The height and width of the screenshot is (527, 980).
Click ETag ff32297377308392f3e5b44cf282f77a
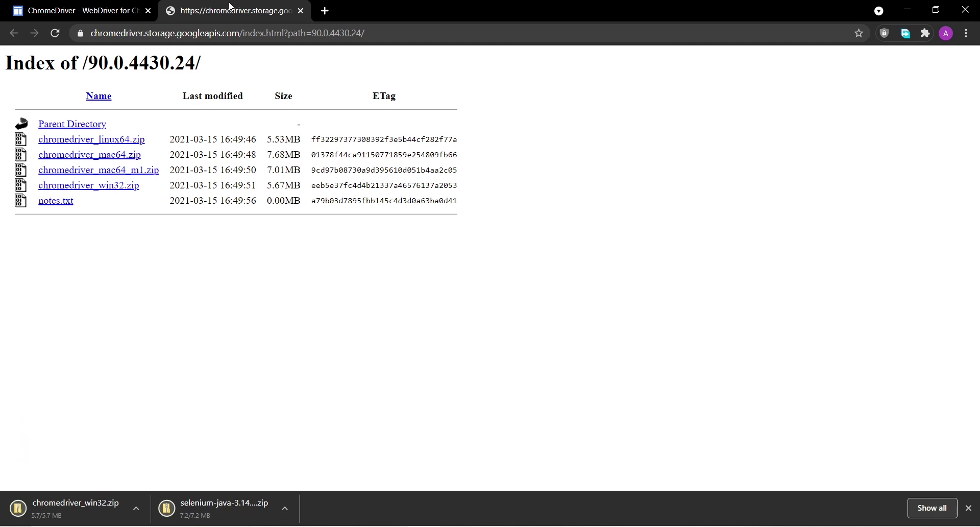384,139
